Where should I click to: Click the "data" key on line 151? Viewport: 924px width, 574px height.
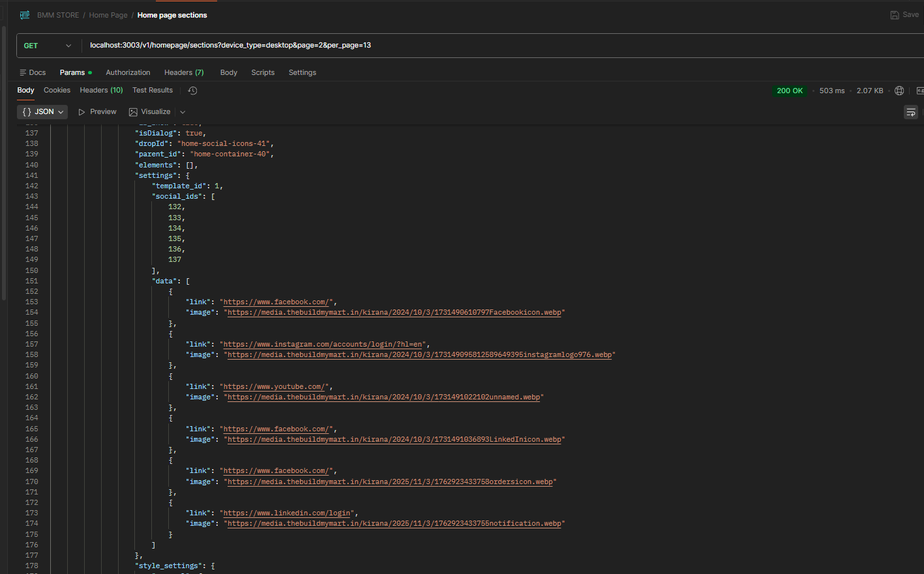pyautogui.click(x=164, y=281)
